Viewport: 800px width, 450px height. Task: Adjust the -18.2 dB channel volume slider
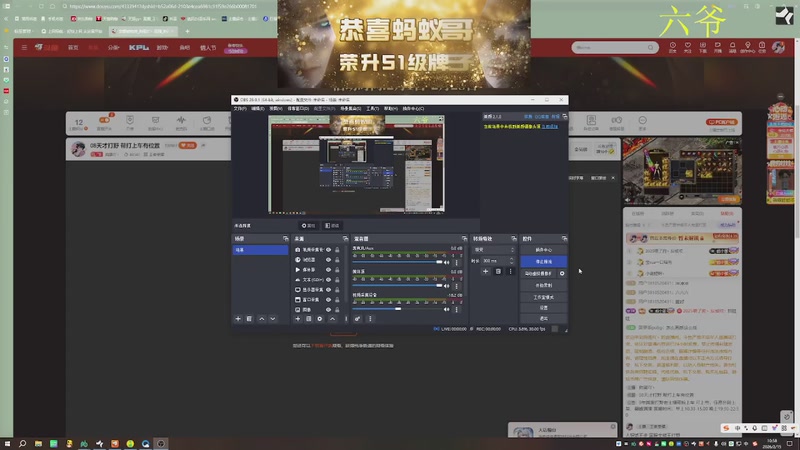pyautogui.click(x=397, y=309)
